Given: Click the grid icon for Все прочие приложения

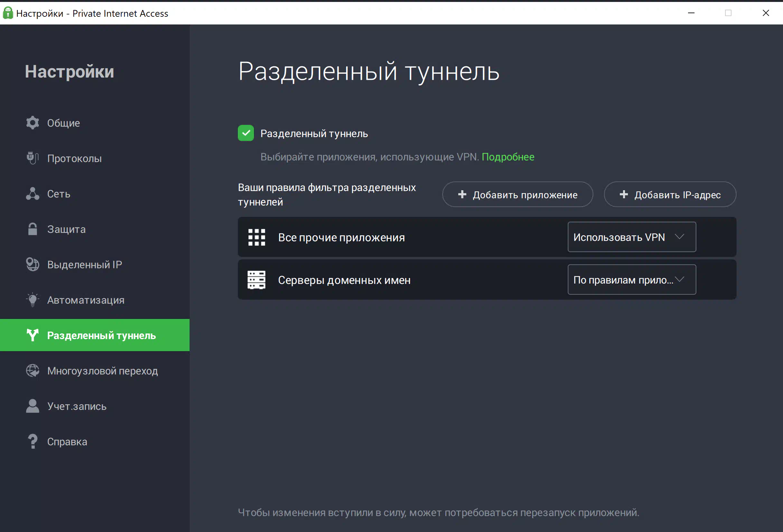Looking at the screenshot, I should (257, 237).
